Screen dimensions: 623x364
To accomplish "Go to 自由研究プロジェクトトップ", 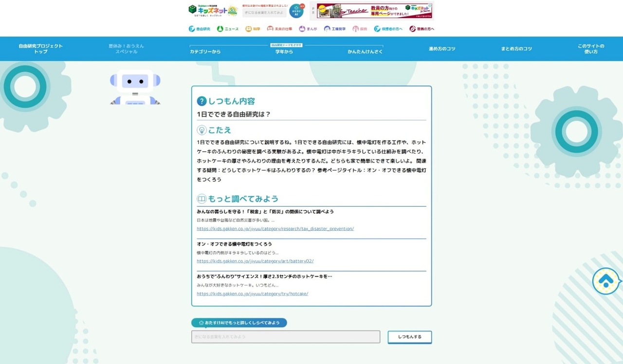I will [41, 49].
